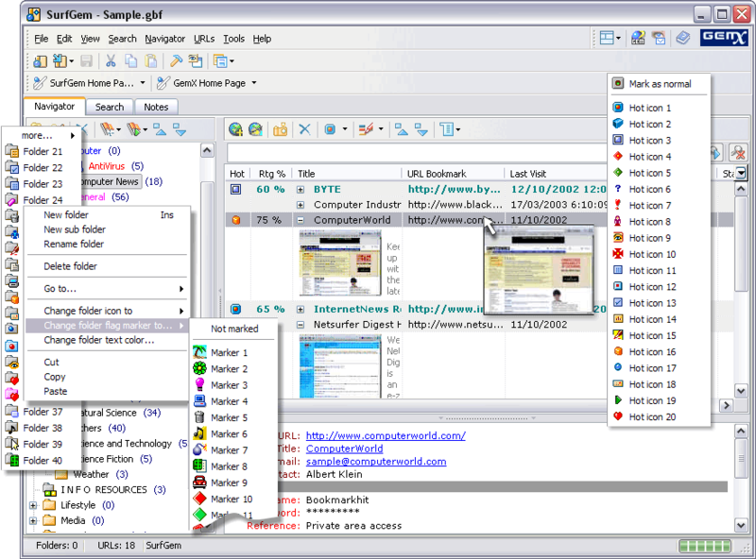Collapse the Netsurfer Digest row
756x559 pixels.
coord(301,325)
